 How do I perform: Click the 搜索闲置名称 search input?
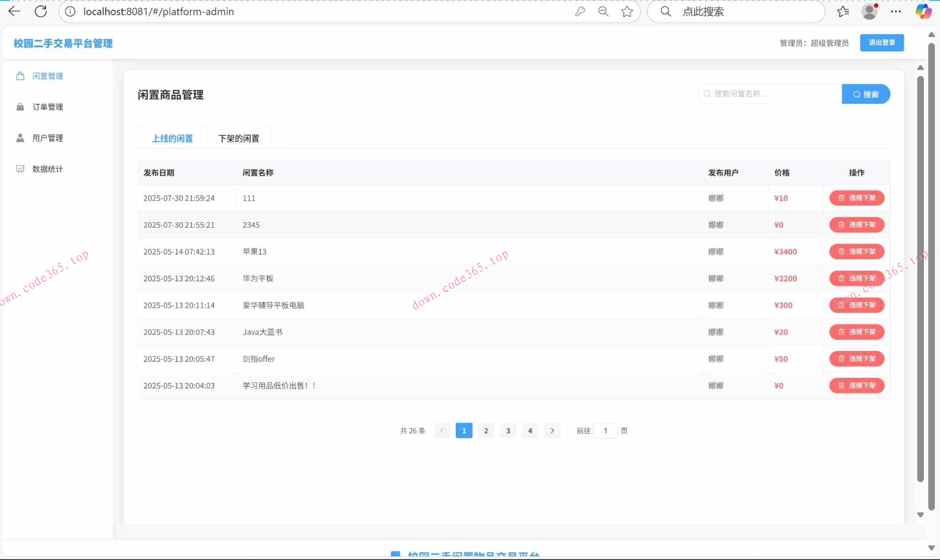pyautogui.click(x=769, y=93)
